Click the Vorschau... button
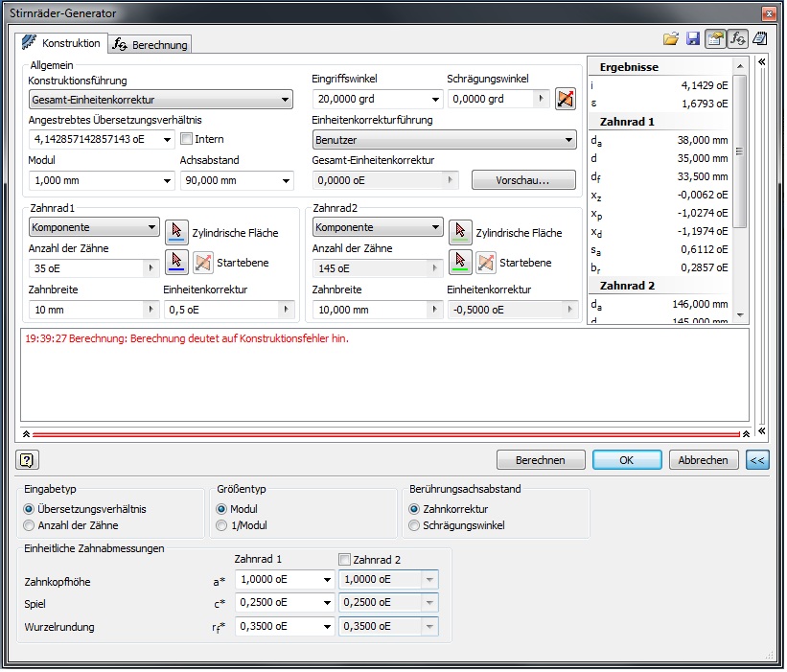 tap(525, 180)
